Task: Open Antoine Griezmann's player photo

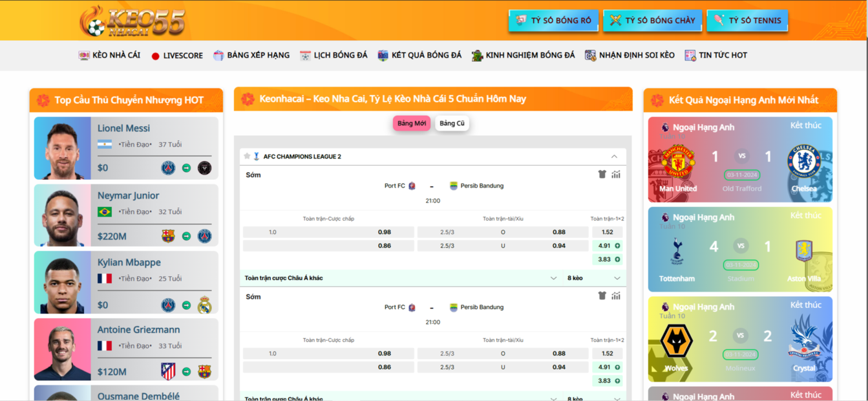Action: pos(63,350)
